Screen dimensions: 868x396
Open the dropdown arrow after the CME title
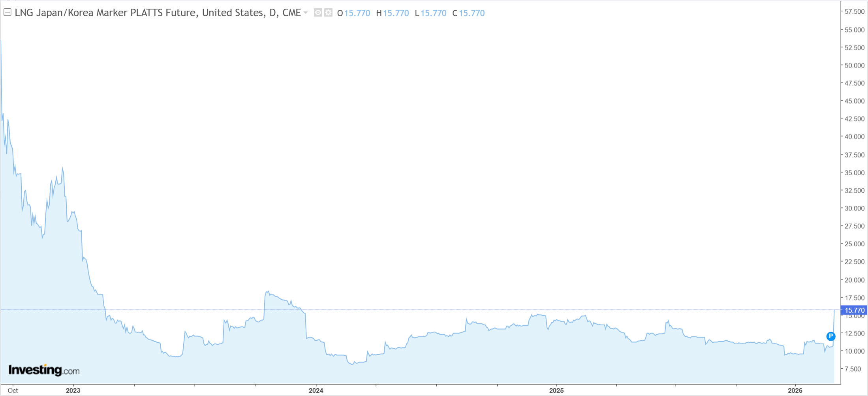(x=306, y=13)
